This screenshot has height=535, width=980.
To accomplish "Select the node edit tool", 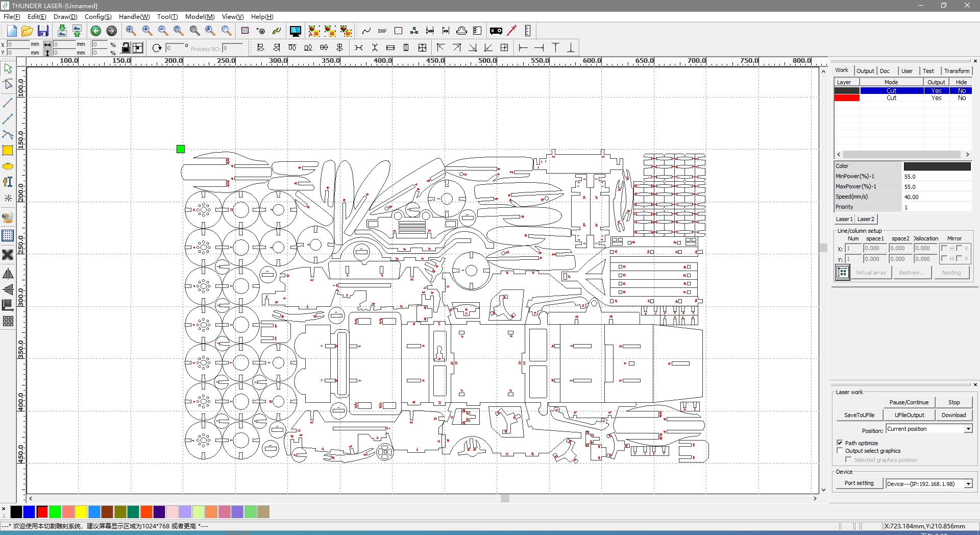I will click(x=8, y=84).
